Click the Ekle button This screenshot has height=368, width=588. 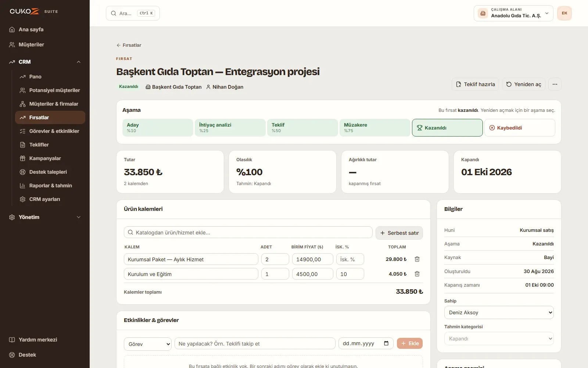tap(410, 343)
